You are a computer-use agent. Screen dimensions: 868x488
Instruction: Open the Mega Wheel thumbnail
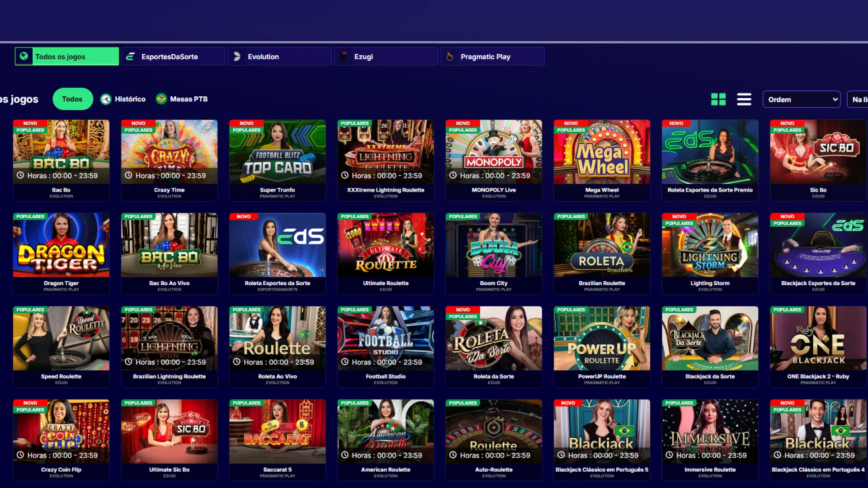tap(602, 152)
